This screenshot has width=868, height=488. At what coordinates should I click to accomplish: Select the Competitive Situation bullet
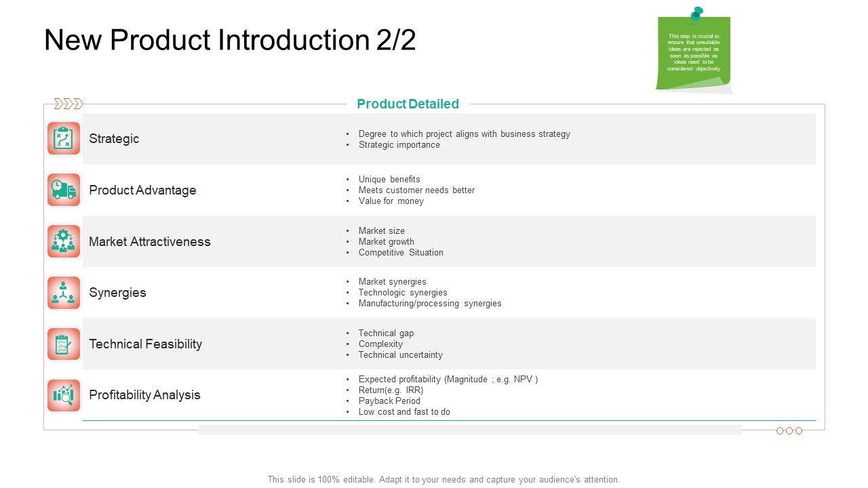coord(401,252)
